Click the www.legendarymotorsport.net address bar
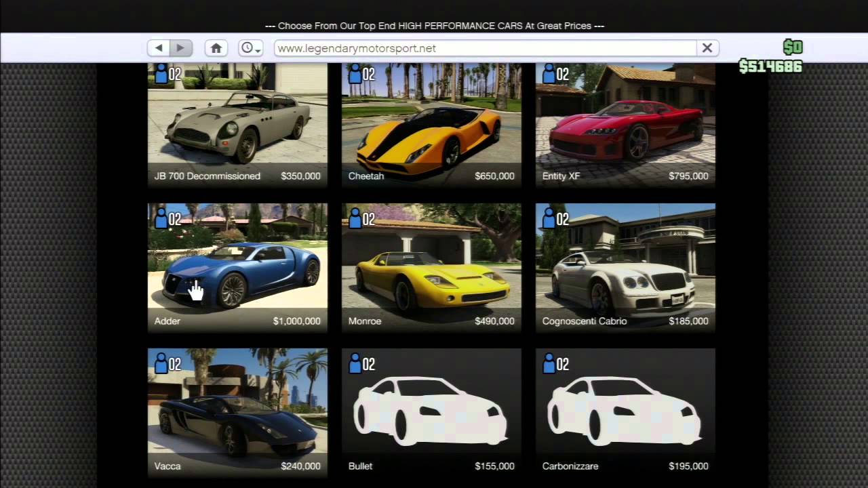 pos(486,48)
